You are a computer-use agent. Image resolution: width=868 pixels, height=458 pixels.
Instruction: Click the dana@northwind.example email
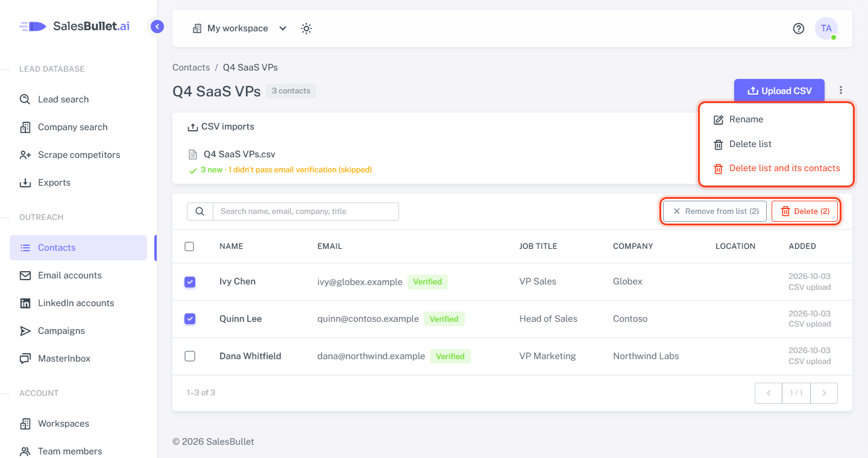pyautogui.click(x=371, y=357)
